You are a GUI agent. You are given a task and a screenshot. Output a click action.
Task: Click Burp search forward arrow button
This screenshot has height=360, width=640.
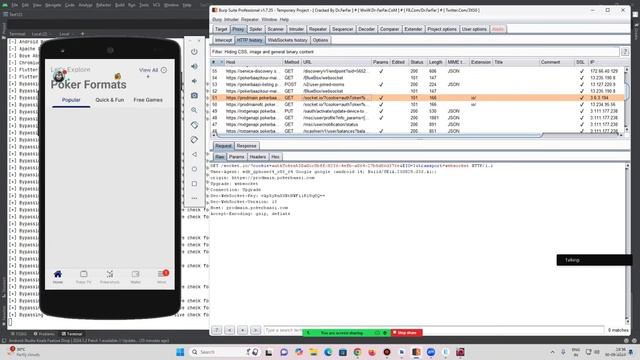(256, 330)
